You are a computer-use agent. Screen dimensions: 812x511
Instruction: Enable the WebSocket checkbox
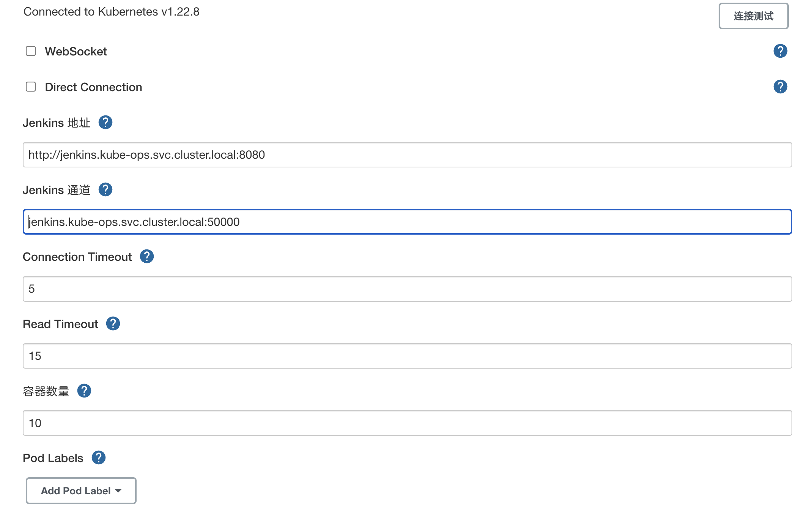click(31, 51)
